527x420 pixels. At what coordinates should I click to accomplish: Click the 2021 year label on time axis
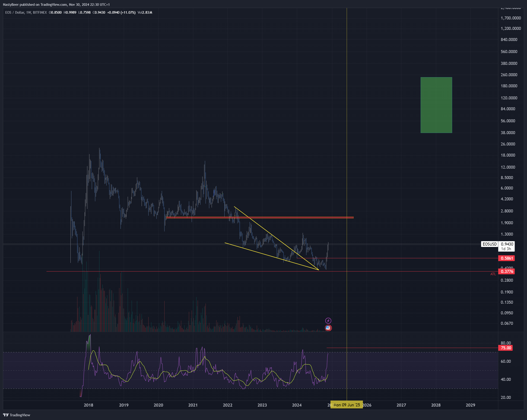(x=193, y=405)
